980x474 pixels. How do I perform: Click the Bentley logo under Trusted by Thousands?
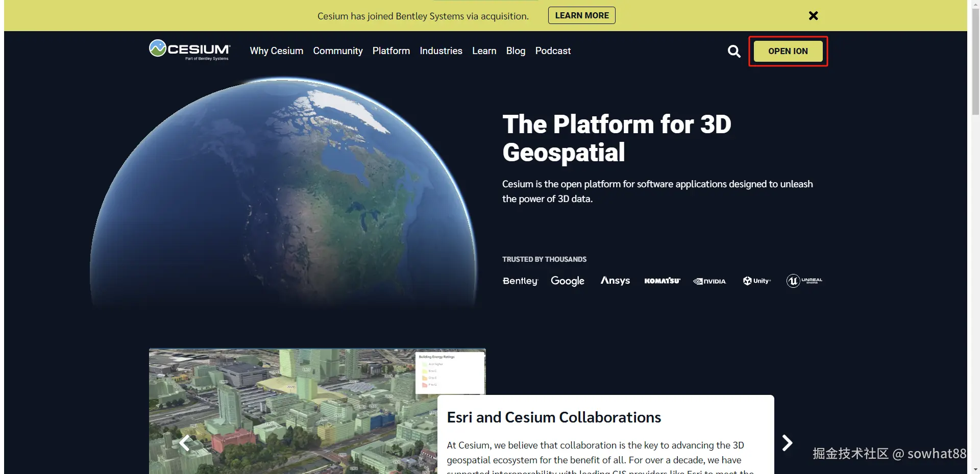[x=520, y=281]
